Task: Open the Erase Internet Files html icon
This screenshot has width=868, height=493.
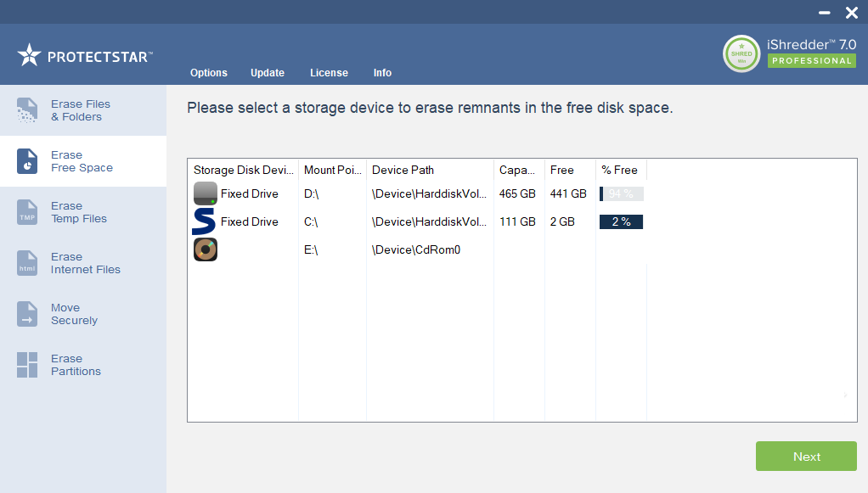Action: [27, 263]
